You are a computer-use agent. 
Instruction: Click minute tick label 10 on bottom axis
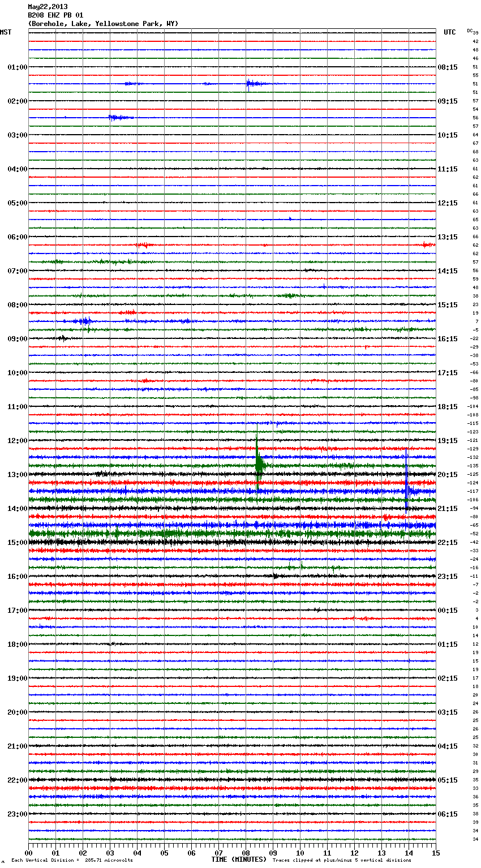300,853
